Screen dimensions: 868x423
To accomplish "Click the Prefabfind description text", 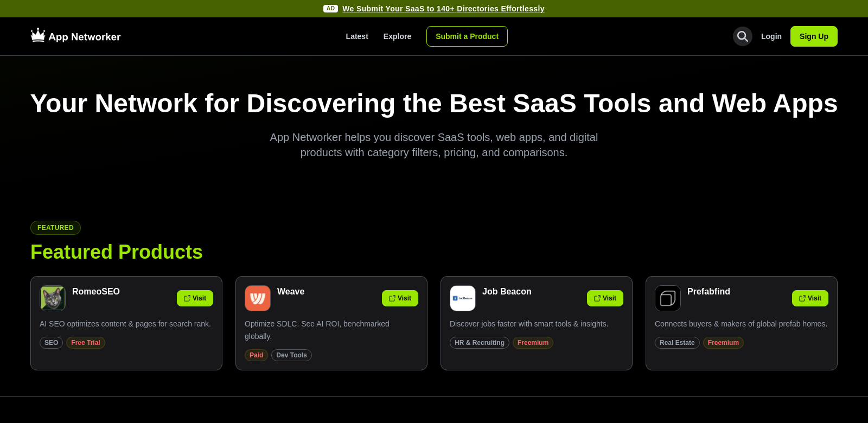I will [x=741, y=324].
